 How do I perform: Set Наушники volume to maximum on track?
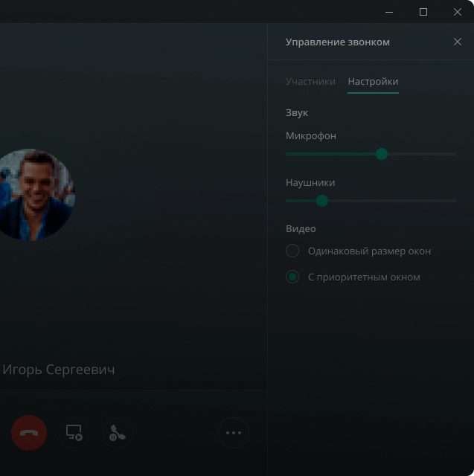click(x=455, y=201)
